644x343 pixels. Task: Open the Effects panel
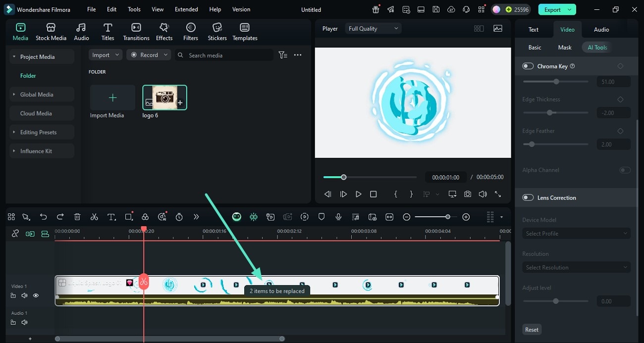point(164,32)
